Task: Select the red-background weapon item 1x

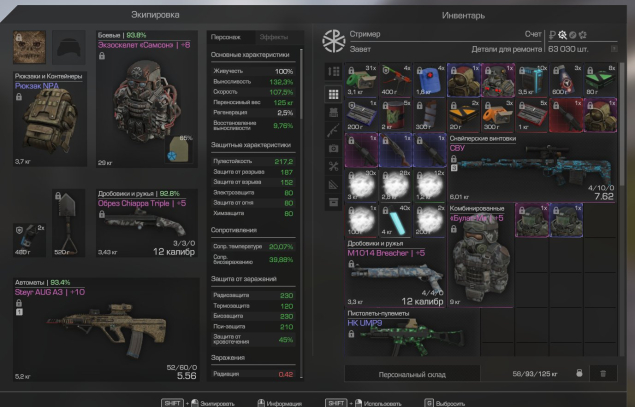Action: [x=566, y=115]
